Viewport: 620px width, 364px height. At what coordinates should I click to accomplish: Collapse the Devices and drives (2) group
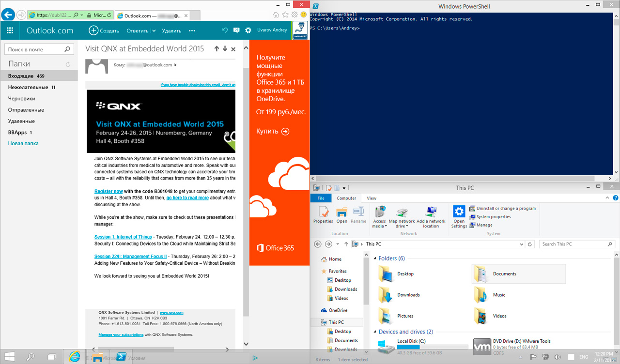point(375,332)
